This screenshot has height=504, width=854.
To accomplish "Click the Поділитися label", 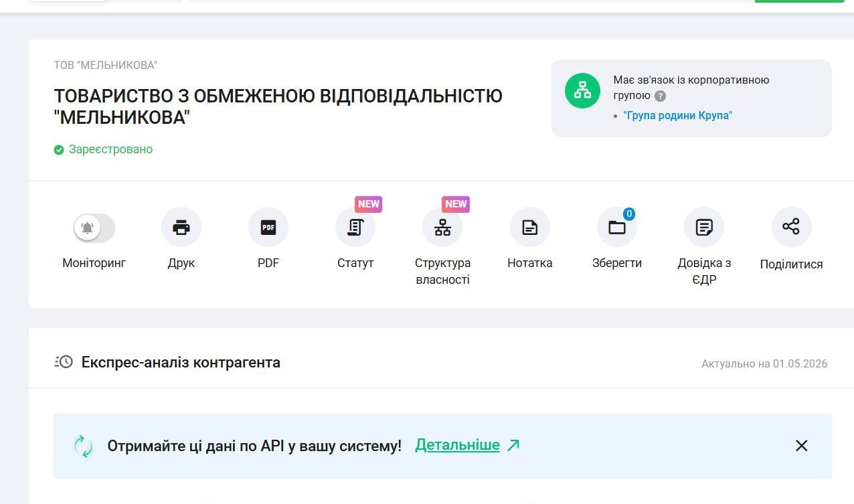I will coord(791,264).
